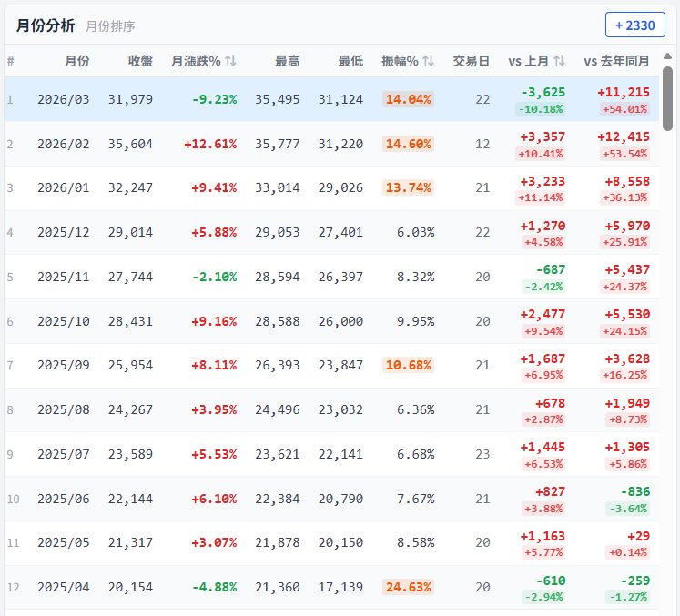Click the 月份 column header
The image size is (680, 616).
coord(77,61)
